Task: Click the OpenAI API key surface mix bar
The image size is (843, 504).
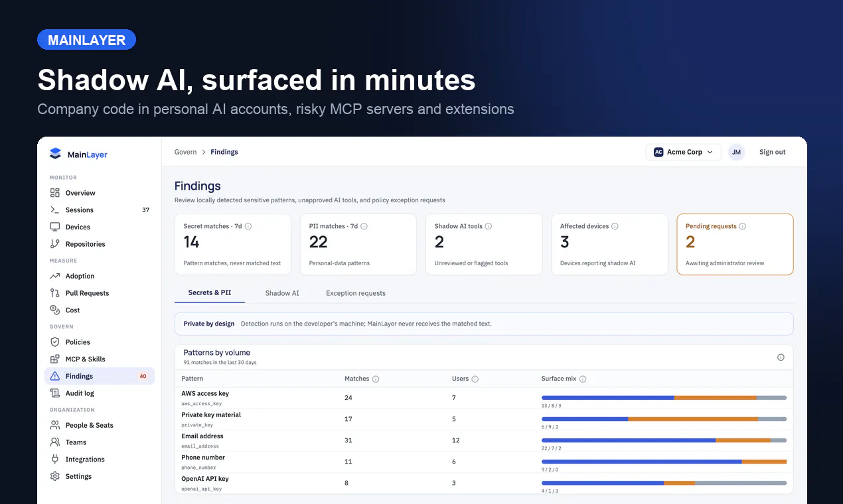Action: [x=664, y=483]
